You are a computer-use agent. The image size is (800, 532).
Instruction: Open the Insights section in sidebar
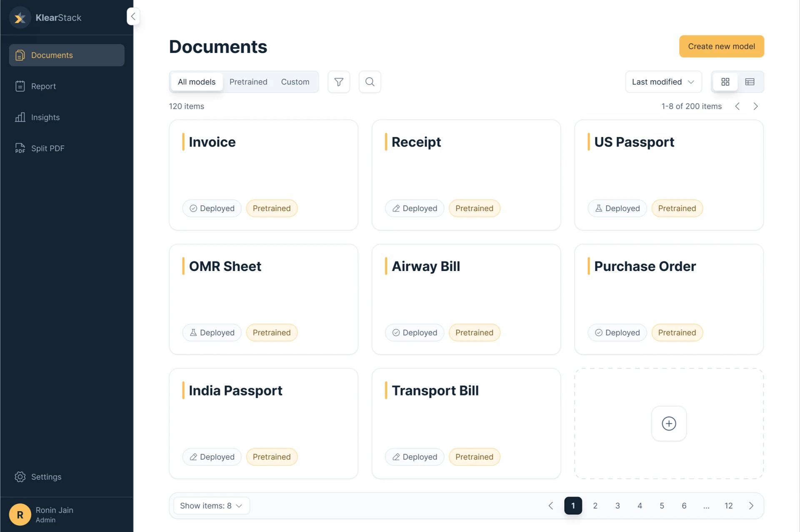(x=45, y=117)
